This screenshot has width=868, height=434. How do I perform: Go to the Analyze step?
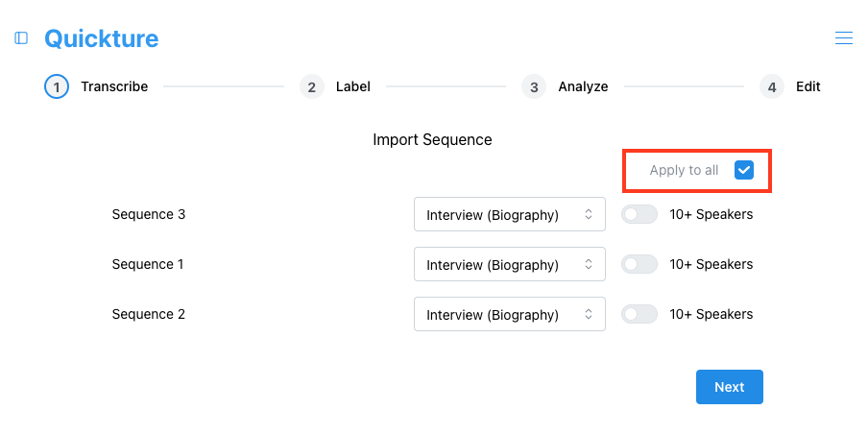point(583,87)
